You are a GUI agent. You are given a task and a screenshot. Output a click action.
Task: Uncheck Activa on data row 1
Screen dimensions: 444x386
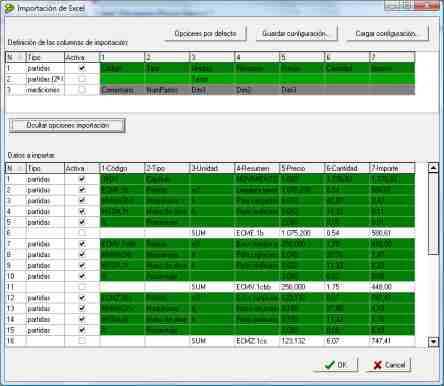pos(82,179)
